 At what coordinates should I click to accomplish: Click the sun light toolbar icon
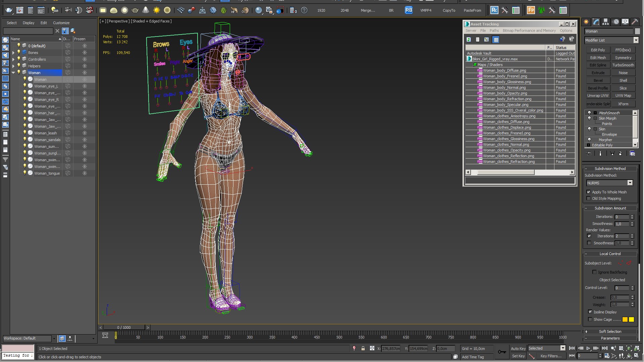156,10
